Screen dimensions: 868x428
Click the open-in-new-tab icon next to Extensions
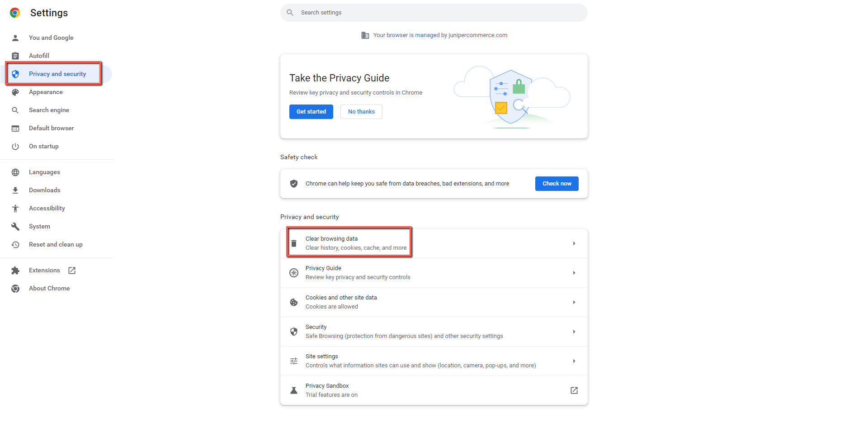(x=72, y=271)
